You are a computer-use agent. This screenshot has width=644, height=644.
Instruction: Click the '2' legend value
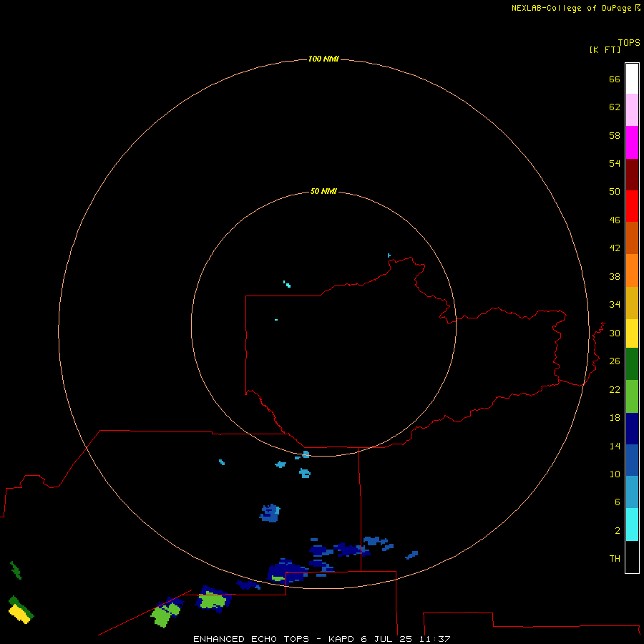tap(618, 531)
